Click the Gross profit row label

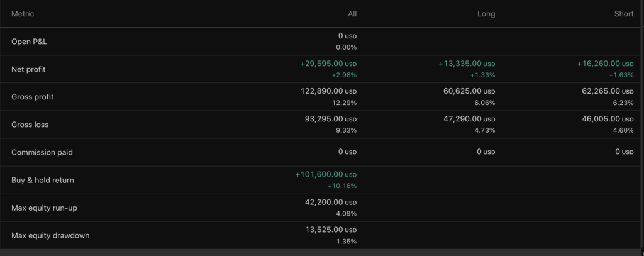(32, 97)
